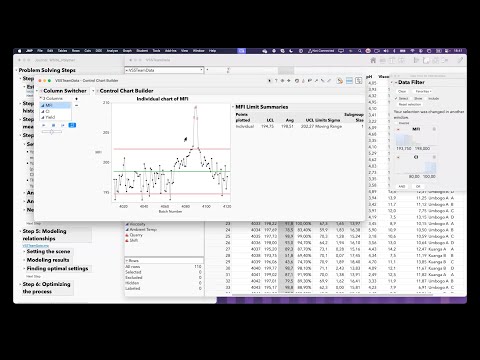This screenshot has width=480, height=360.
Task: Click the highlighted blue button in Column Switcher
Action: [x=72, y=125]
